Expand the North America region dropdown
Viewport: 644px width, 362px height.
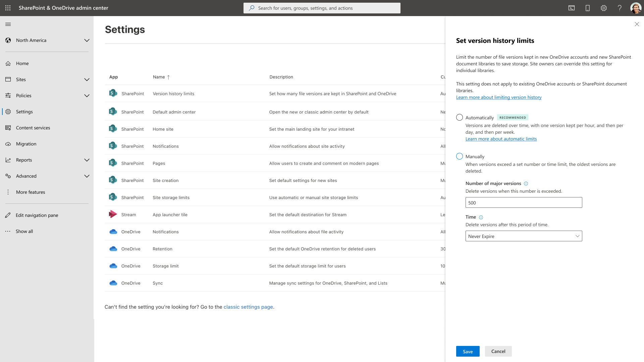pyautogui.click(x=87, y=40)
